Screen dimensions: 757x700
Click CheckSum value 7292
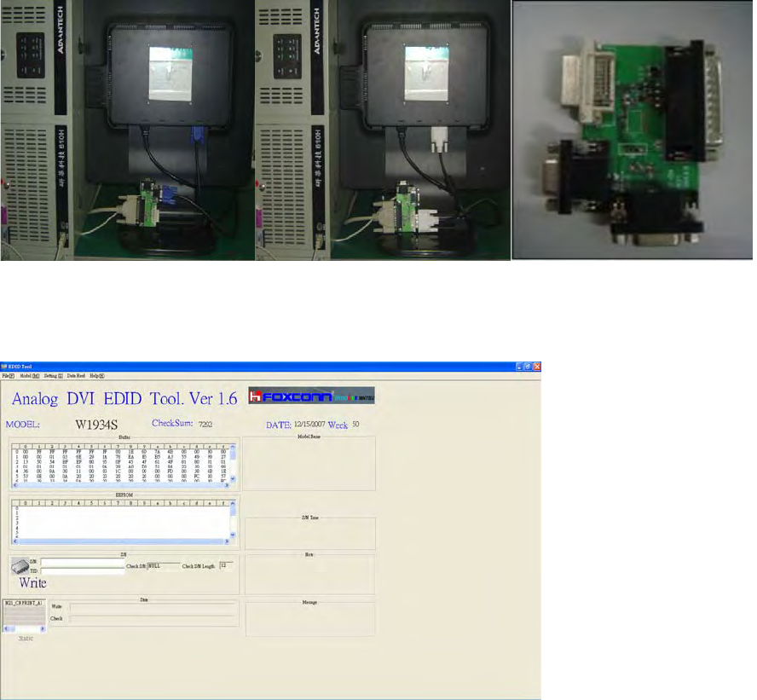tap(205, 425)
